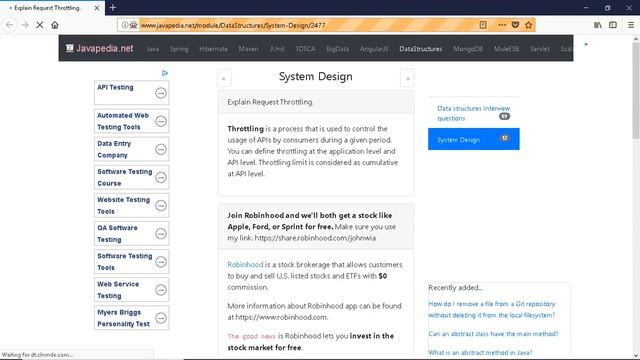Open the Servlet menu in navbar

coord(540,49)
